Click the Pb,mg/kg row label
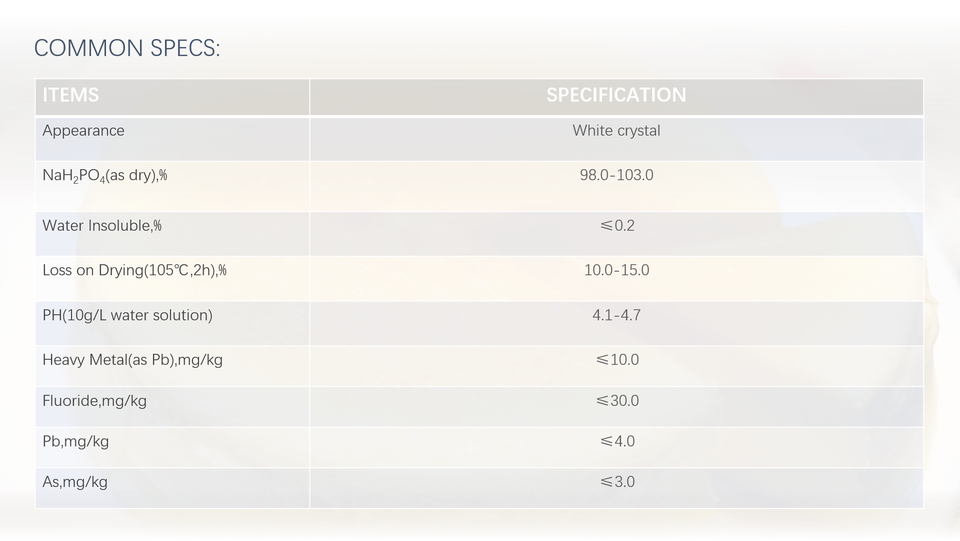The height and width of the screenshot is (541, 960). tap(76, 441)
